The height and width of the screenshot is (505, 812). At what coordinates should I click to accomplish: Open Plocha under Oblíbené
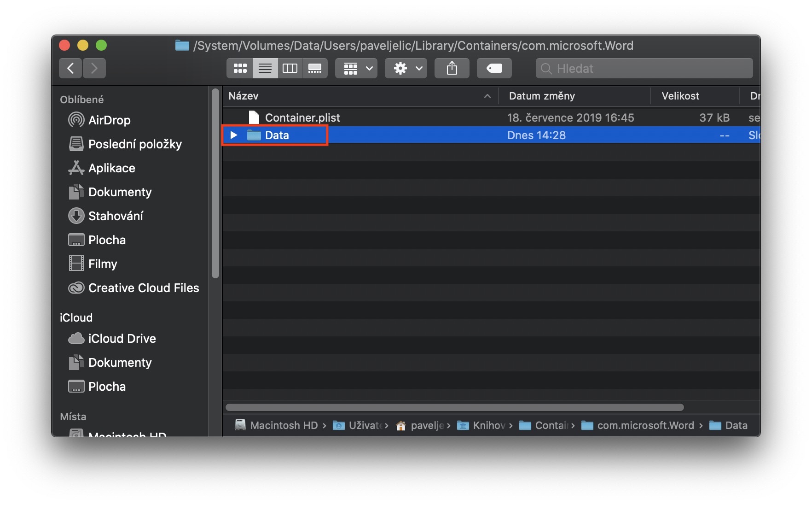click(97, 240)
